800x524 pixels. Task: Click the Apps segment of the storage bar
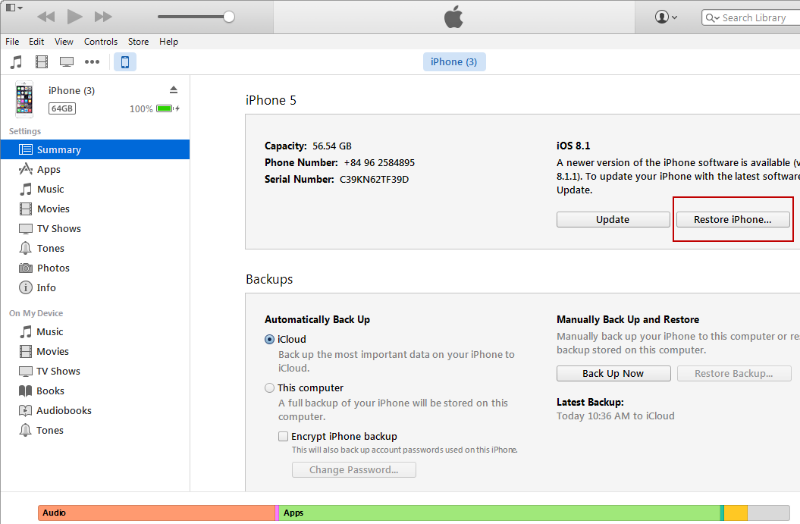click(499, 513)
